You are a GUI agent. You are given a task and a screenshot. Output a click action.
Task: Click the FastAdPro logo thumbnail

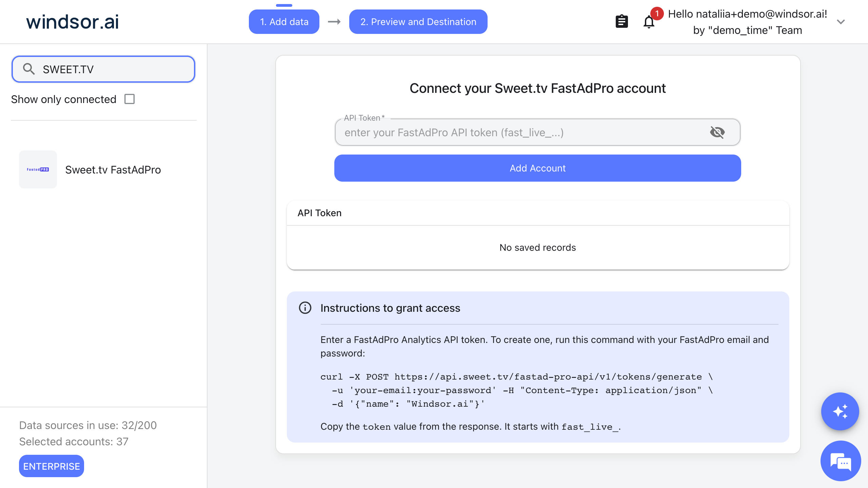[38, 169]
